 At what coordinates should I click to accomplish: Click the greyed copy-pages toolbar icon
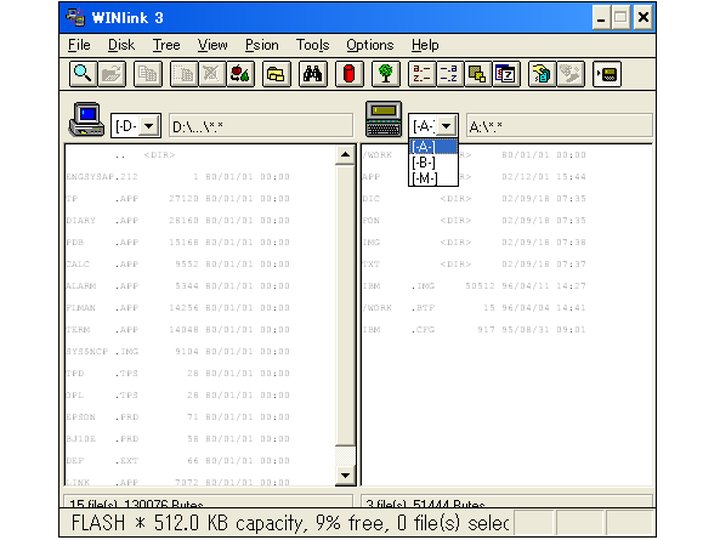tap(148, 74)
